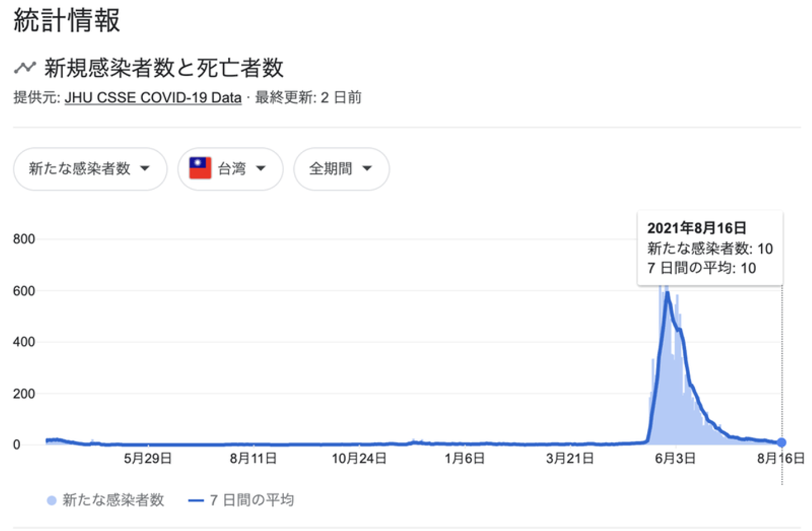
Task: Open the 台湾 region dropdown
Action: (231, 168)
